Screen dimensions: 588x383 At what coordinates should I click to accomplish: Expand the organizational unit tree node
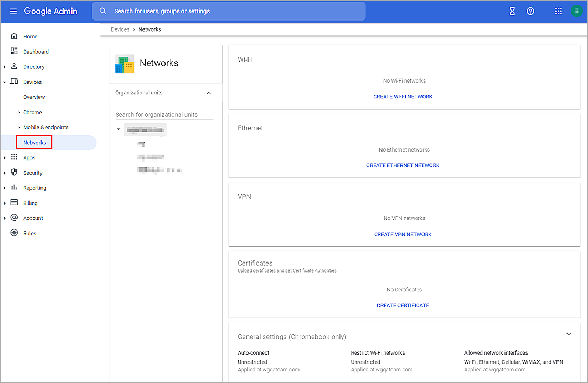tap(118, 128)
